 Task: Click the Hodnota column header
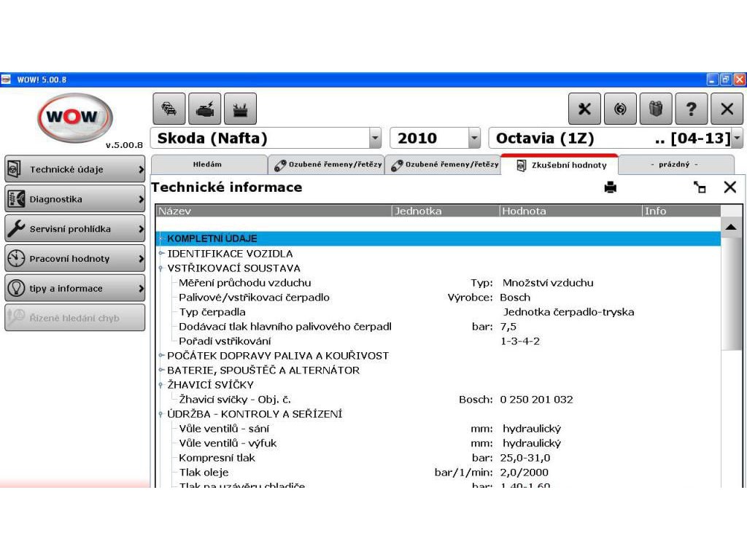coord(570,211)
